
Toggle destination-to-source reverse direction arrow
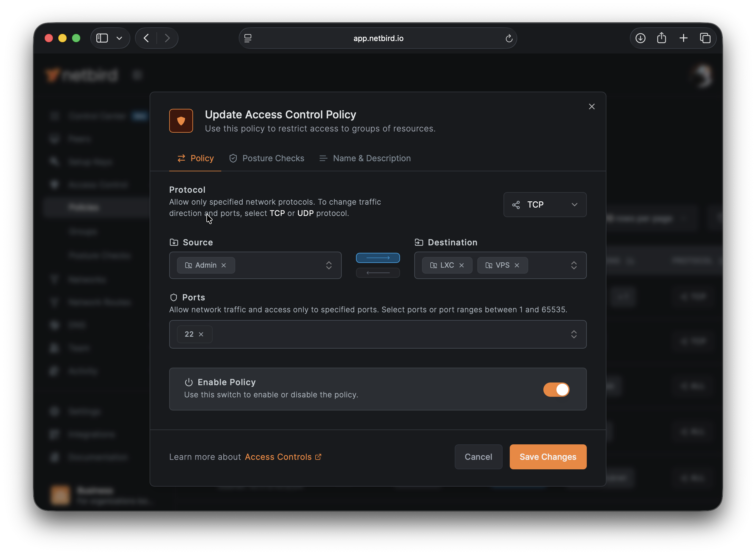tap(378, 273)
